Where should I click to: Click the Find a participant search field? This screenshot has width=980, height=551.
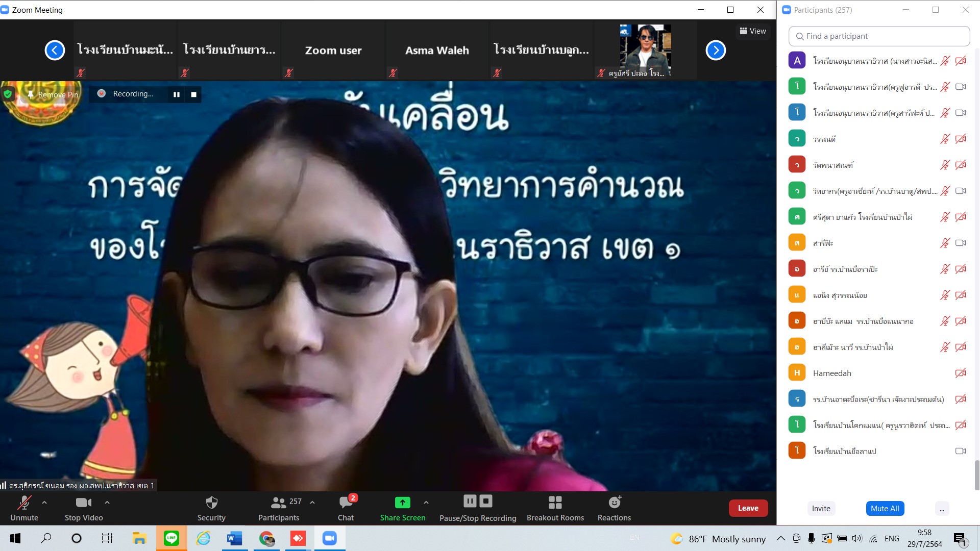879,36
